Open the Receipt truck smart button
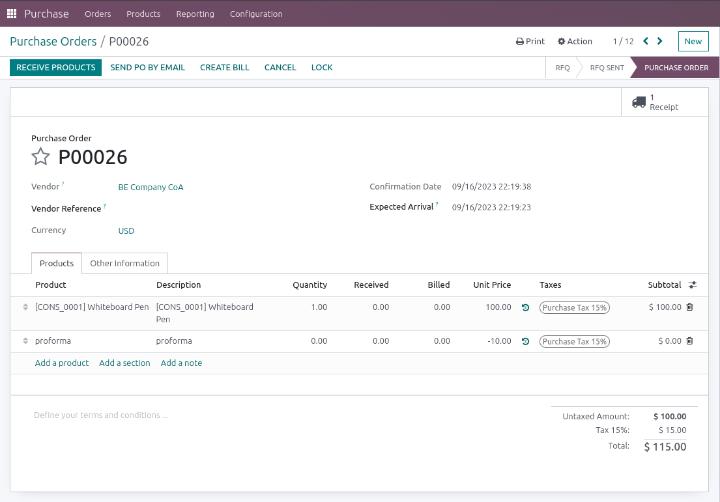 (x=664, y=102)
